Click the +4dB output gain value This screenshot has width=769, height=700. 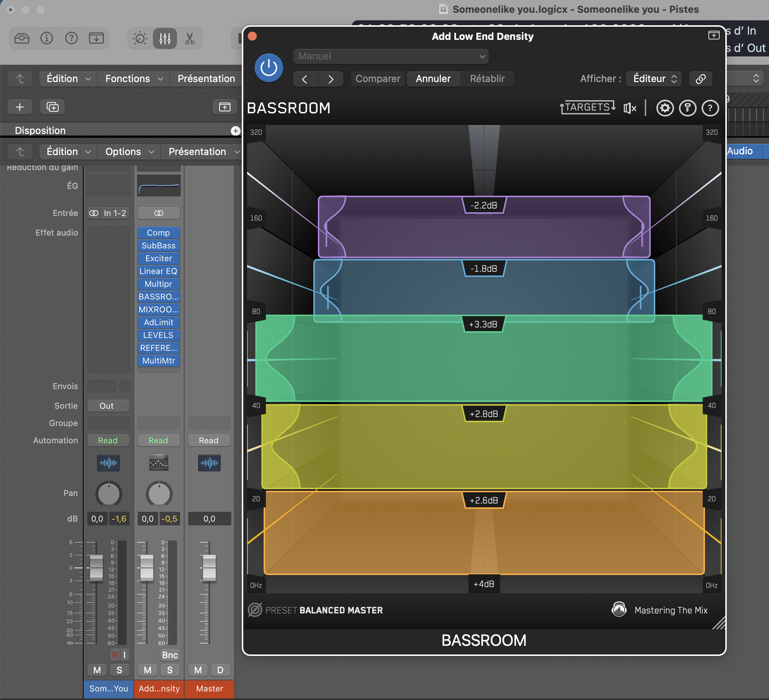pos(484,584)
